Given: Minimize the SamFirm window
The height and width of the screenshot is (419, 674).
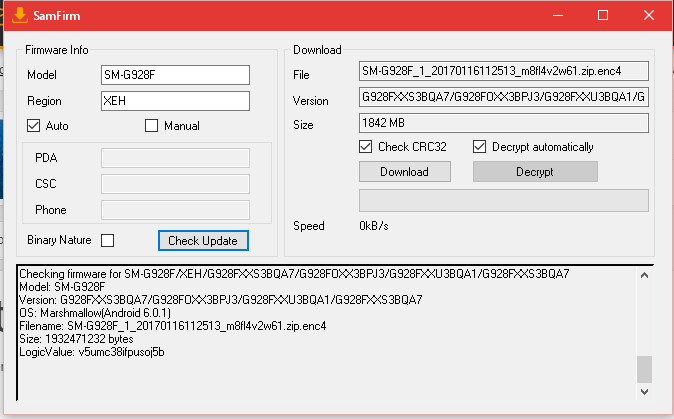Looking at the screenshot, I should tap(558, 15).
